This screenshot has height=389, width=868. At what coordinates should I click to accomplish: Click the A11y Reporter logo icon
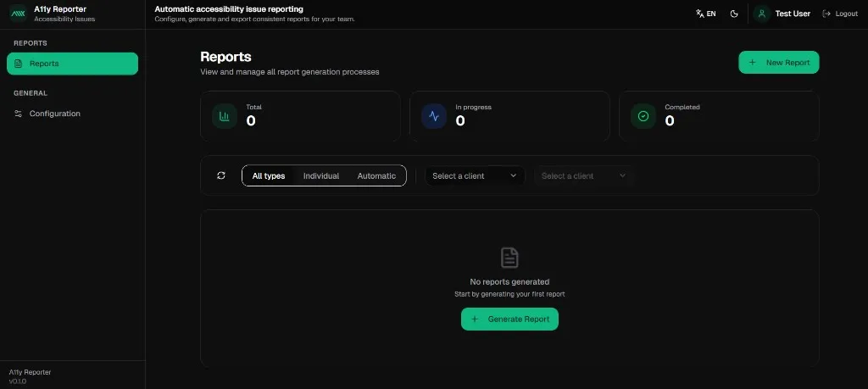point(18,14)
